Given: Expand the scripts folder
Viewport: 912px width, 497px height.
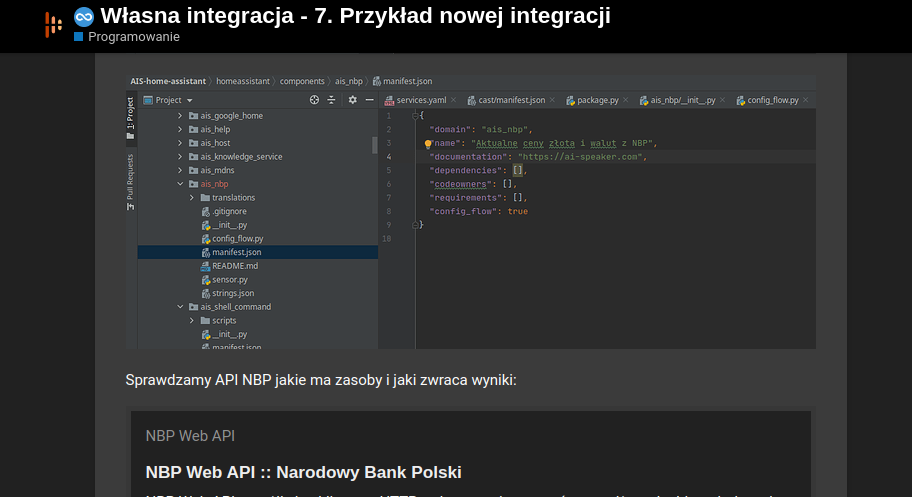Looking at the screenshot, I should coord(192,321).
